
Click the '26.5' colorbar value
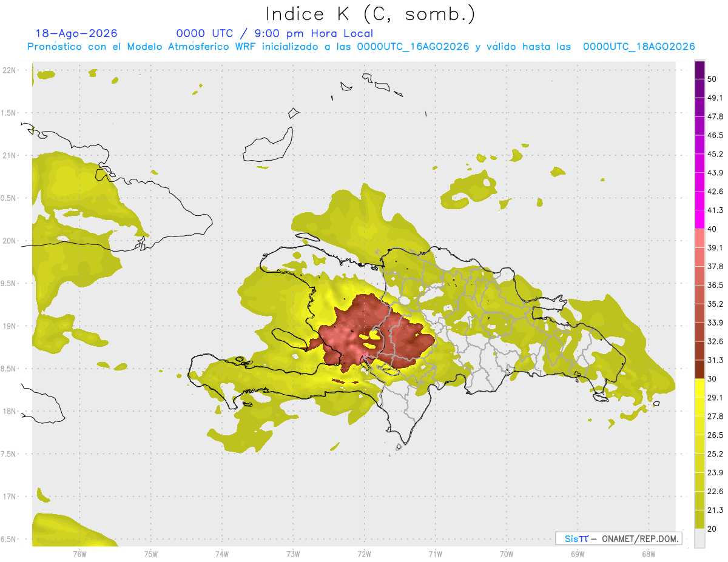[715, 435]
